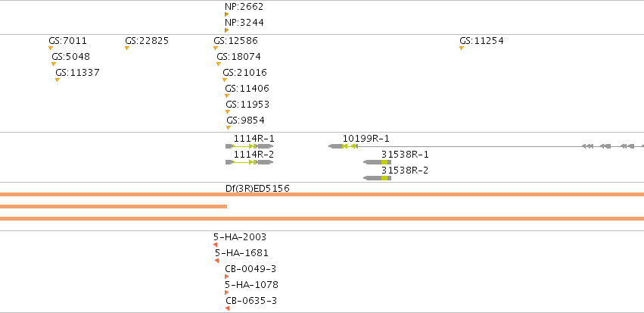Image resolution: width=644 pixels, height=313 pixels.
Task: Click the triangle marker under GS:11254
Action: 461,48
